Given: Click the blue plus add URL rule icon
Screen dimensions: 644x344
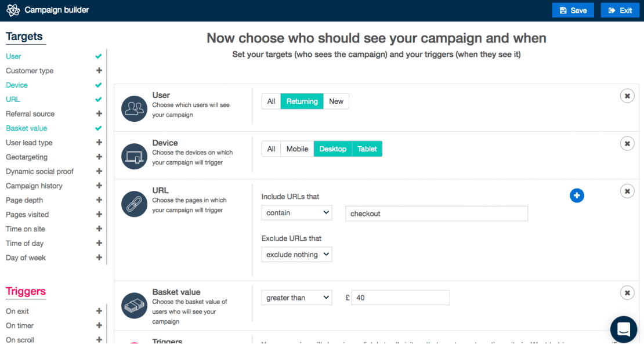Looking at the screenshot, I should [577, 195].
